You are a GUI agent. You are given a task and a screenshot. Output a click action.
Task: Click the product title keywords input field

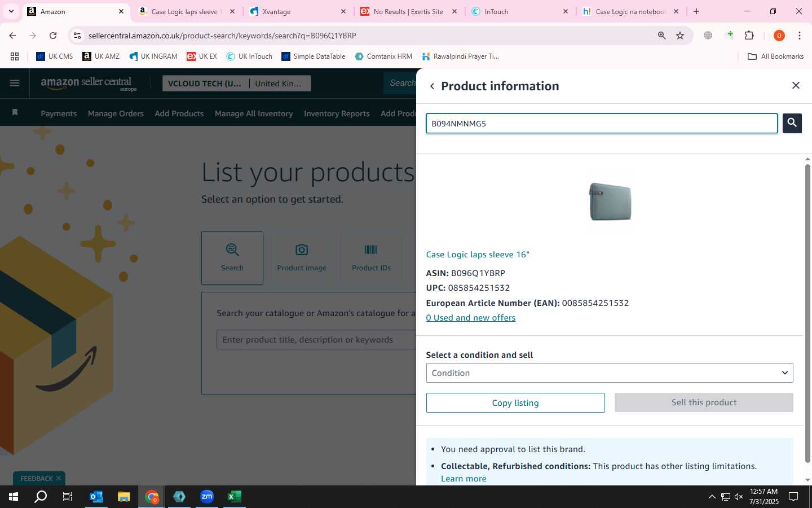316,340
